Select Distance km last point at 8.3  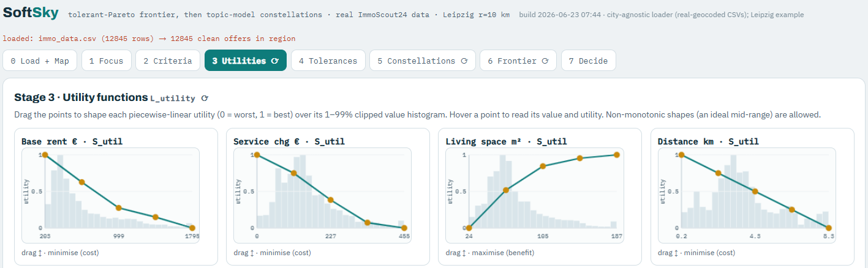(828, 228)
